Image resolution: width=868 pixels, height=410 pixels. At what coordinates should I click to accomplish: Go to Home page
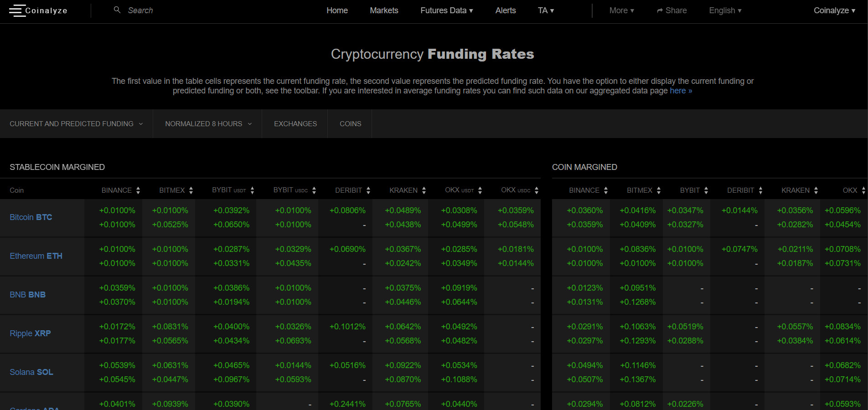pos(337,10)
